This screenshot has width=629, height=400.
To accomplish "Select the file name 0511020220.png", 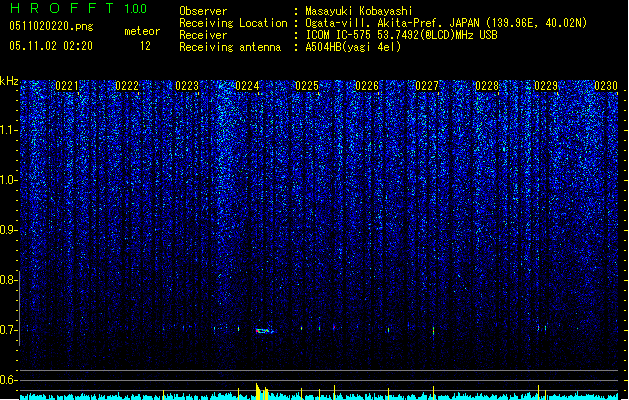I will (x=51, y=26).
